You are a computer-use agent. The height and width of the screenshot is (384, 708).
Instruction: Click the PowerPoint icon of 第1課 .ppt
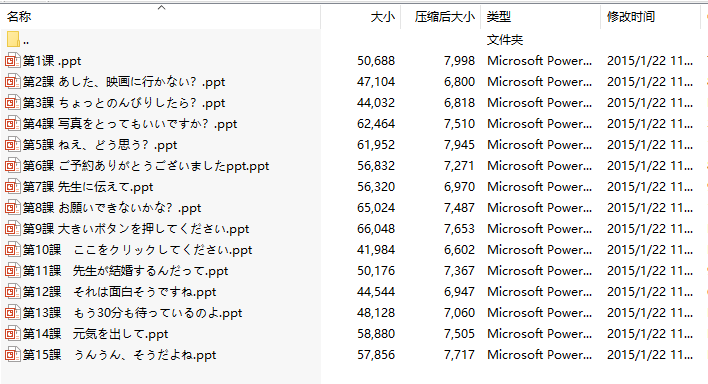click(13, 61)
